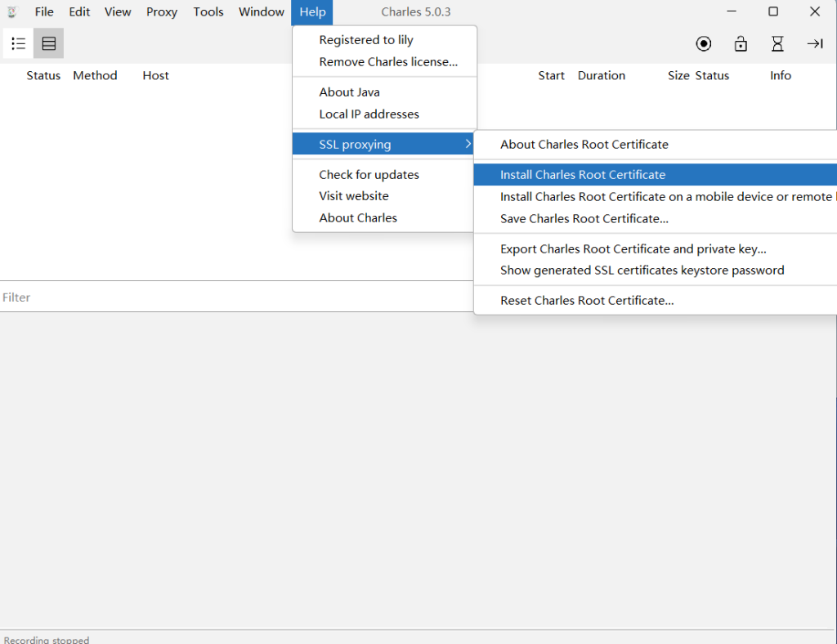This screenshot has width=837, height=644.
Task: Maximize the Charles window
Action: pyautogui.click(x=772, y=12)
